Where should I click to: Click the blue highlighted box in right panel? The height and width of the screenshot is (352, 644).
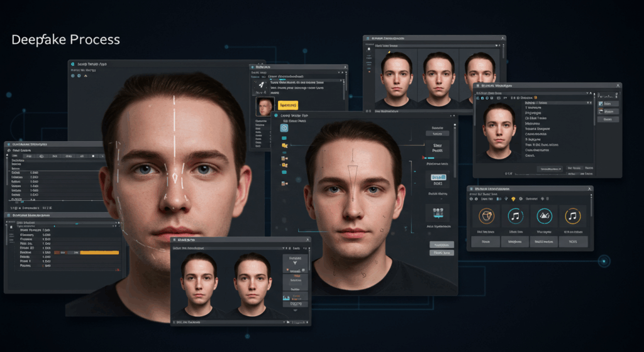[x=438, y=178]
